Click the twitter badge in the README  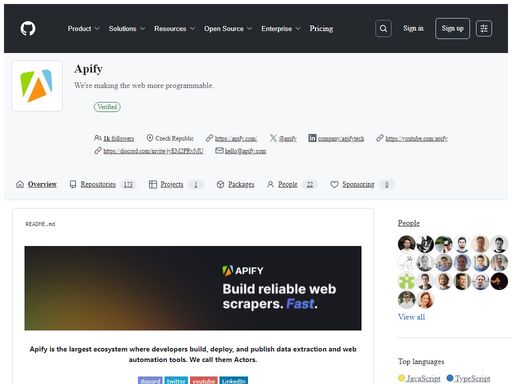point(176,380)
